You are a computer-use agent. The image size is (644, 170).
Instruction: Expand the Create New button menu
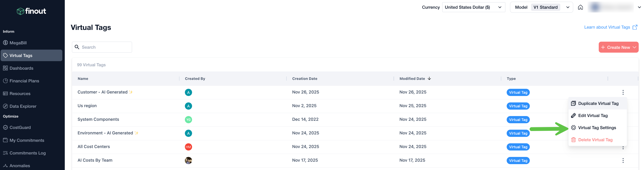click(x=618, y=47)
